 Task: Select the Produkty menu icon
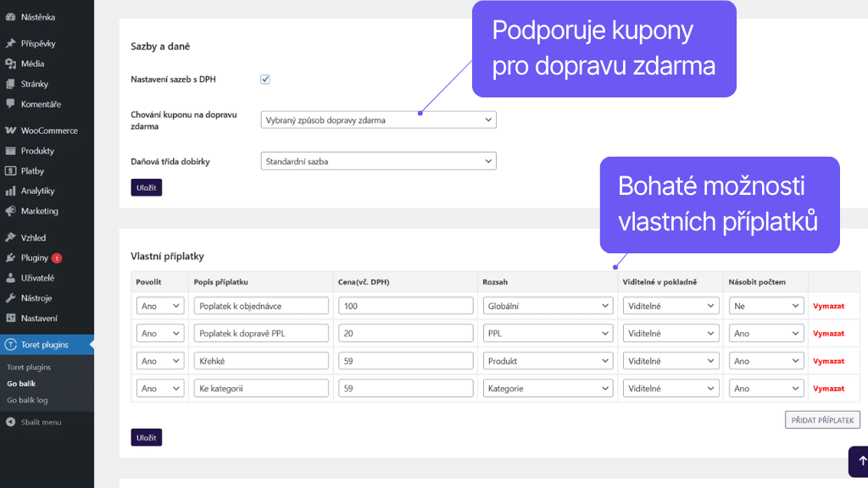click(x=11, y=151)
